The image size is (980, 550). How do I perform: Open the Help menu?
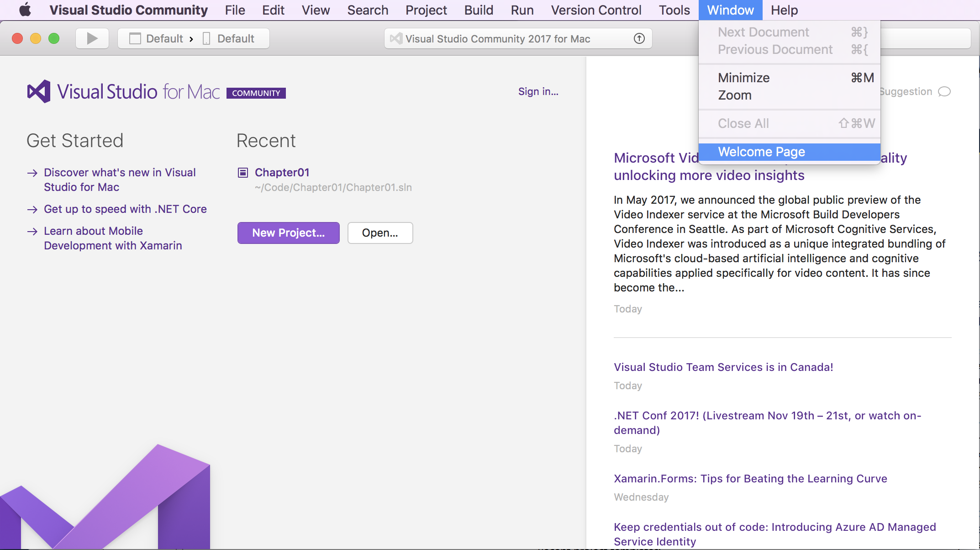784,10
